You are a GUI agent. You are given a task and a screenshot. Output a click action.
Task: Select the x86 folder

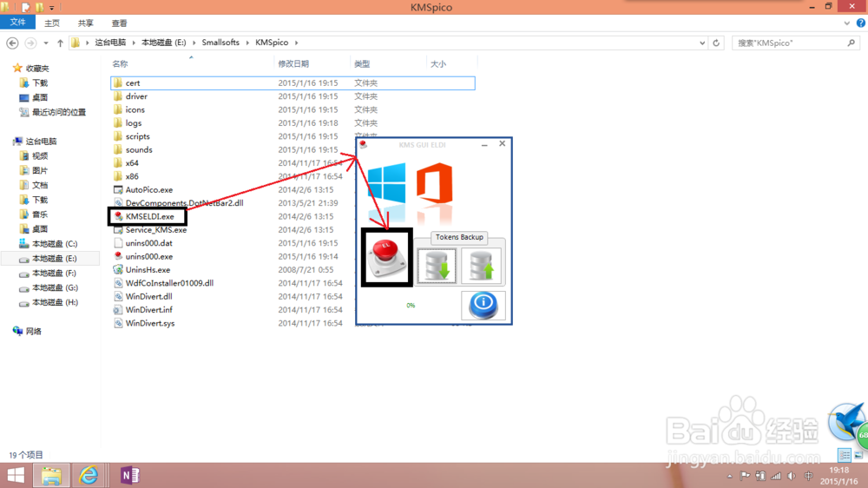point(132,176)
